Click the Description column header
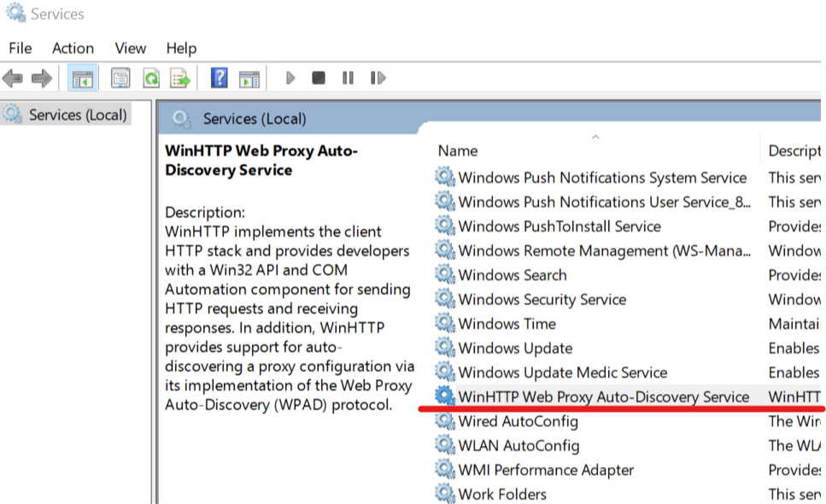 click(x=793, y=151)
